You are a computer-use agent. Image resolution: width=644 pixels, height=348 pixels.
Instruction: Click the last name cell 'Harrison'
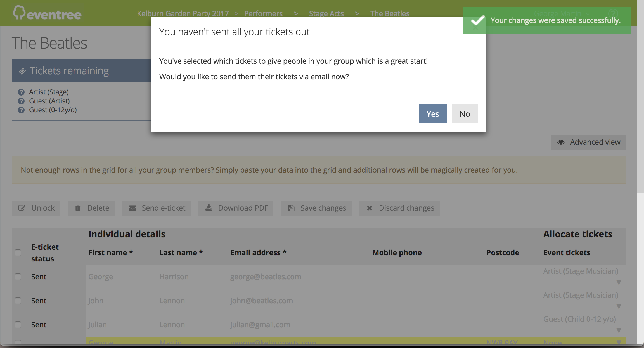[192, 277]
